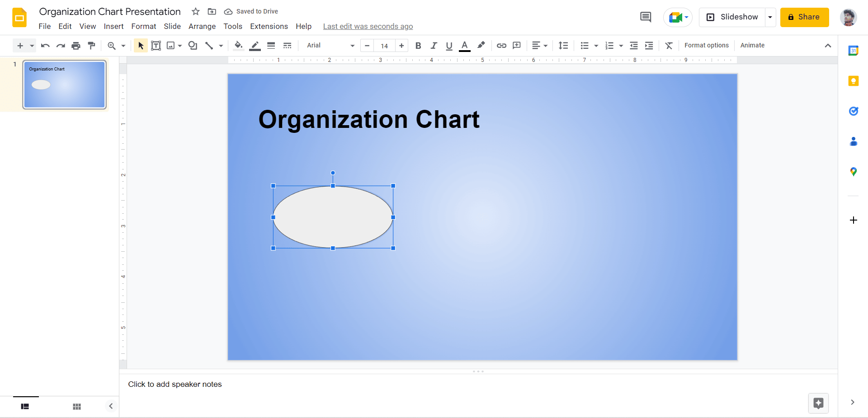Click the Share button
The image size is (868, 418).
click(804, 17)
